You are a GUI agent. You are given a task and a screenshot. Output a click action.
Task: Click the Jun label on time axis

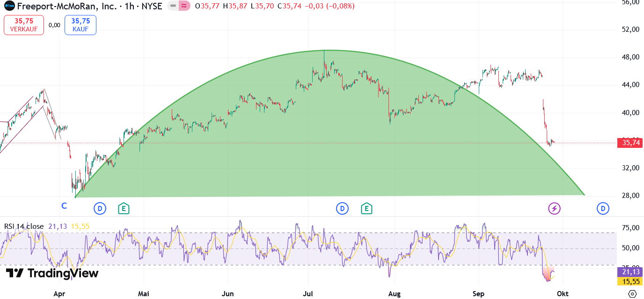227,294
